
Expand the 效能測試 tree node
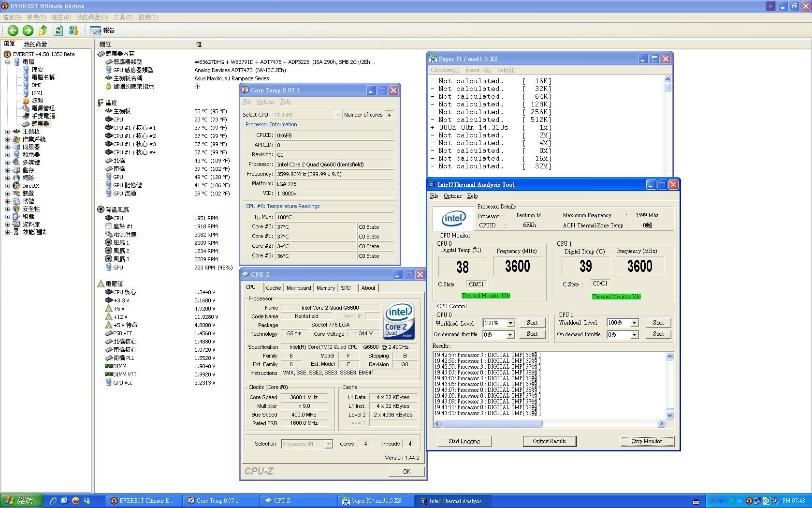pos(7,232)
